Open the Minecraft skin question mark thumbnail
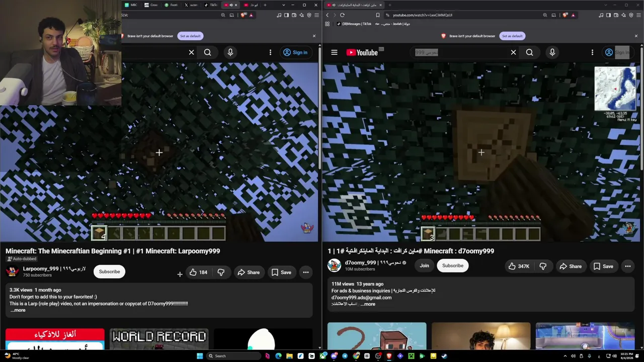 click(377, 336)
